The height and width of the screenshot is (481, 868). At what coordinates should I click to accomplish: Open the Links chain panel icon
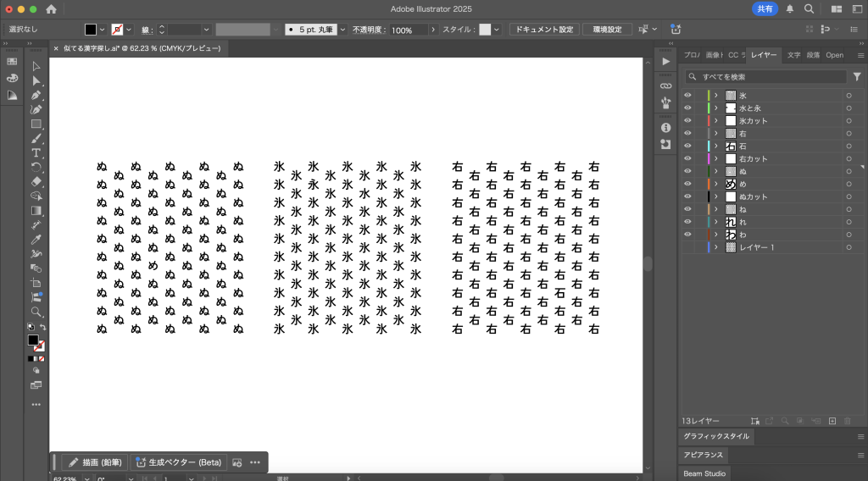[x=666, y=86]
